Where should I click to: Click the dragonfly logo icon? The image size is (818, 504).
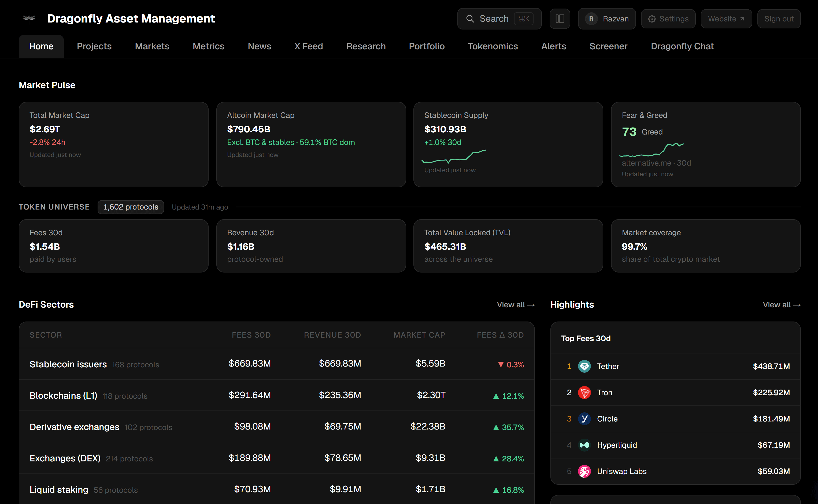tap(29, 19)
